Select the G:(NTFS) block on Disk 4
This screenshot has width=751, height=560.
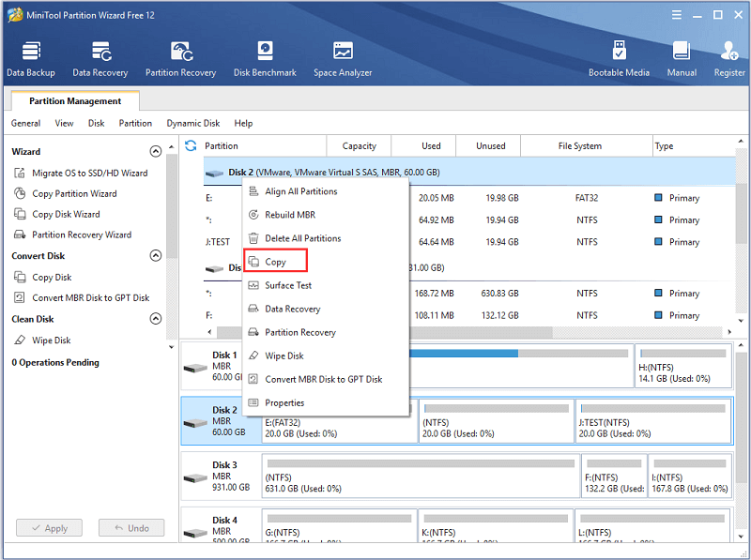pos(340,525)
